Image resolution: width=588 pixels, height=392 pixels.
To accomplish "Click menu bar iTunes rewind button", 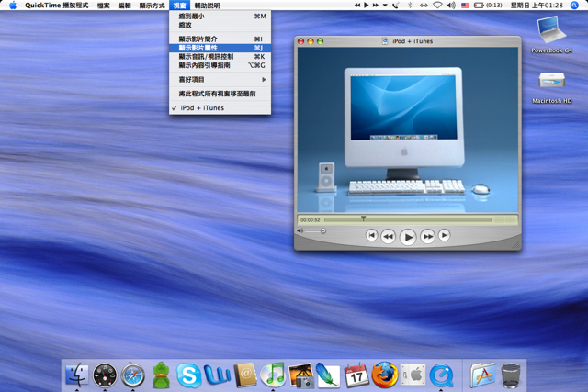I will pos(357,5).
